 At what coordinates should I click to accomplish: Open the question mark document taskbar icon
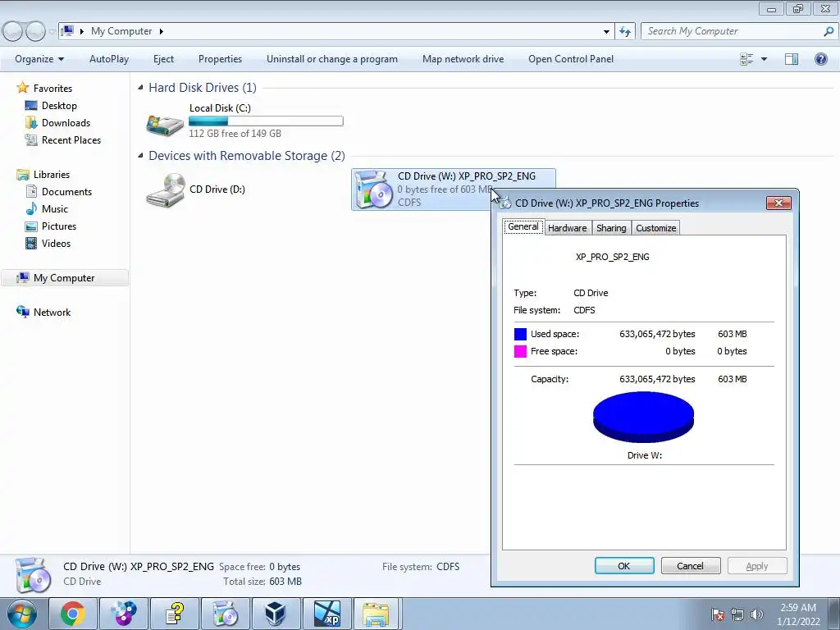[174, 614]
